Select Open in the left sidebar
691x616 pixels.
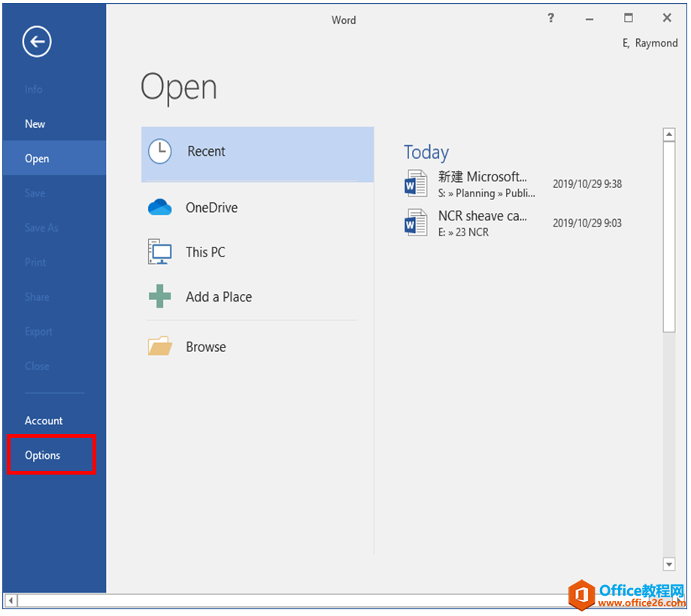(37, 159)
